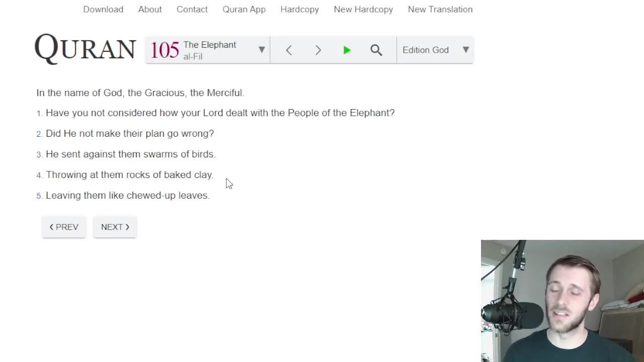Screen dimensions: 644x362
Task: Click the webcam video overlay
Action: click(x=562, y=301)
